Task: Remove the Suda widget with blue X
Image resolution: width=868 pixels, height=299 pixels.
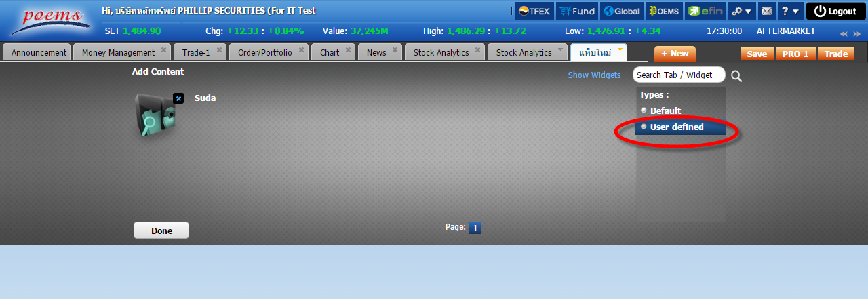Action: 178,98
